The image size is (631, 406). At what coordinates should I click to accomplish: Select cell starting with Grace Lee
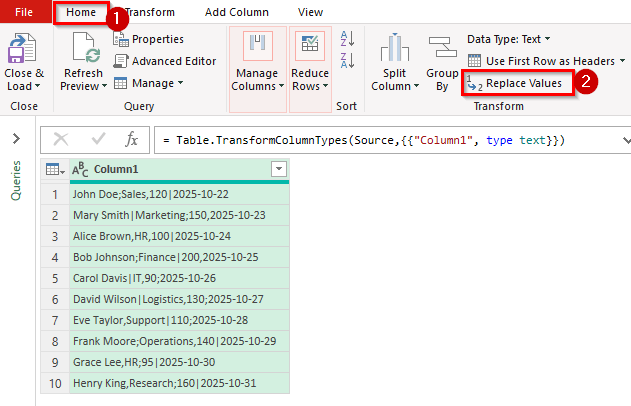click(179, 362)
